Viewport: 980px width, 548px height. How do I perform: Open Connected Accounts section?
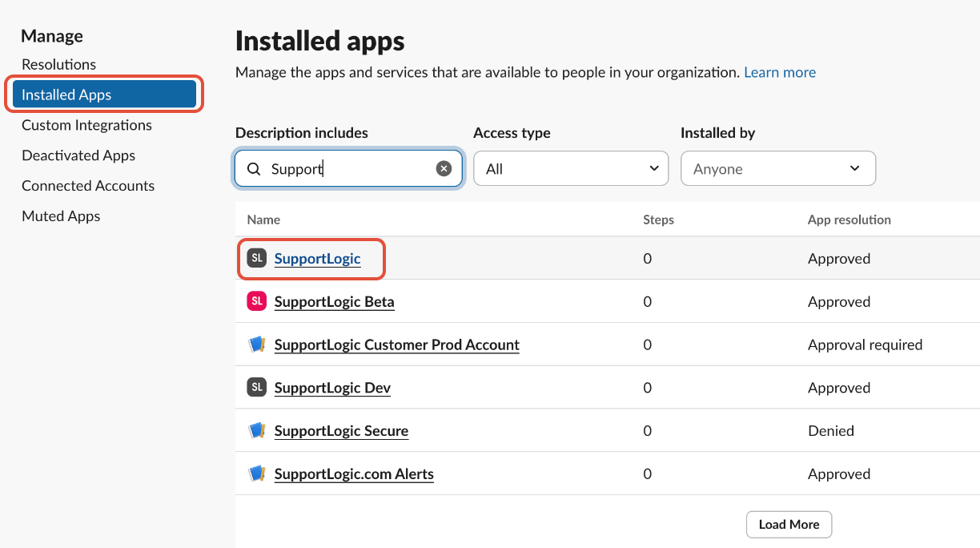coord(88,186)
